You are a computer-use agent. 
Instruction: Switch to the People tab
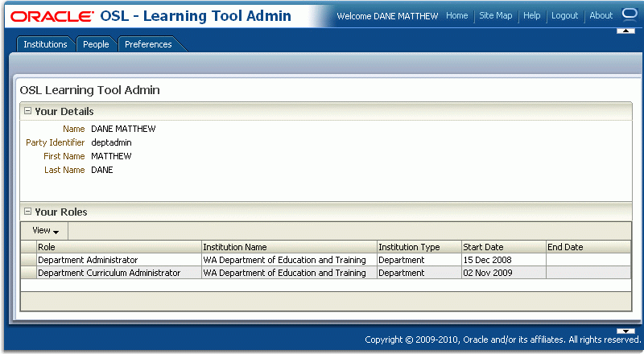96,44
